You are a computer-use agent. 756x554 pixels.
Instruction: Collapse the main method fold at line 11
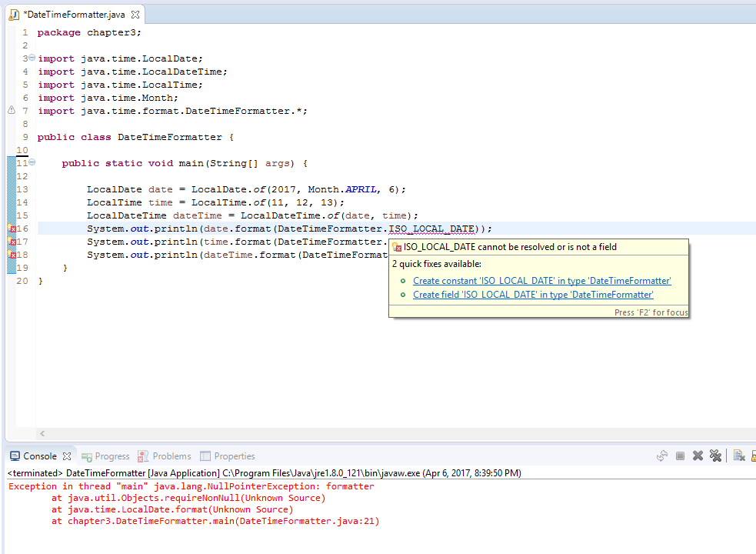32,162
